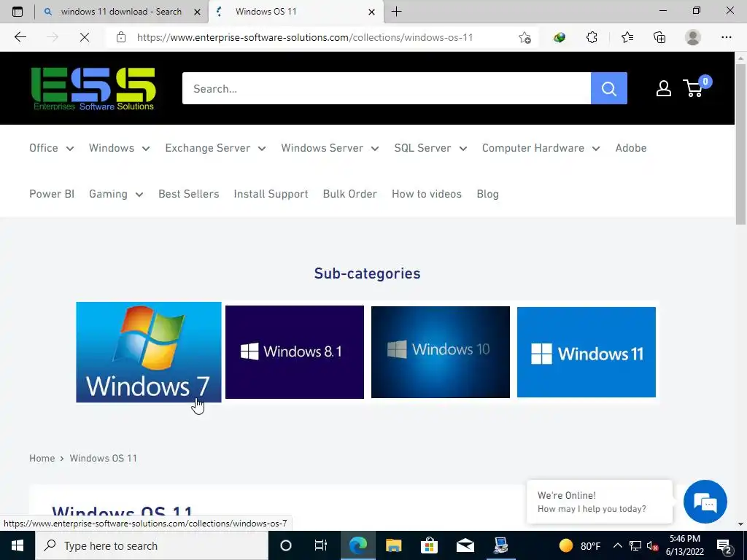
Task: Open the Windows Start button
Action: click(18, 545)
